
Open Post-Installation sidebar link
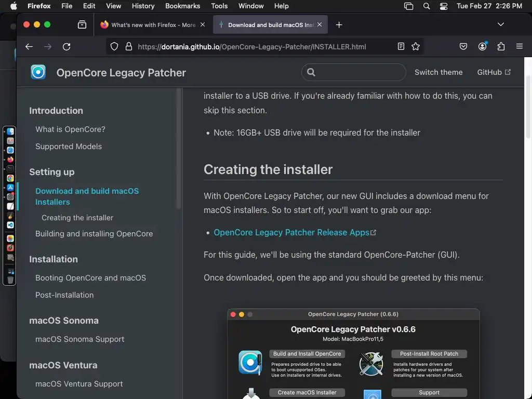tap(64, 295)
